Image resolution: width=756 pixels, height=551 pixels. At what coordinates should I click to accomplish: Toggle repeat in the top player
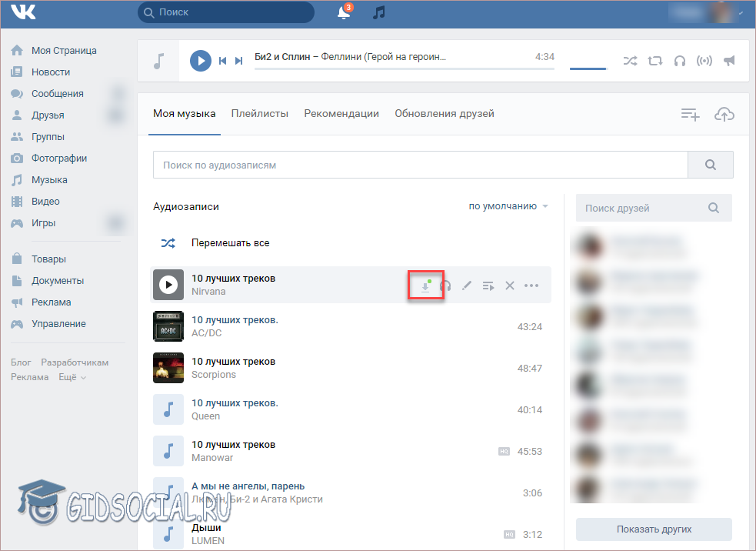pyautogui.click(x=654, y=61)
